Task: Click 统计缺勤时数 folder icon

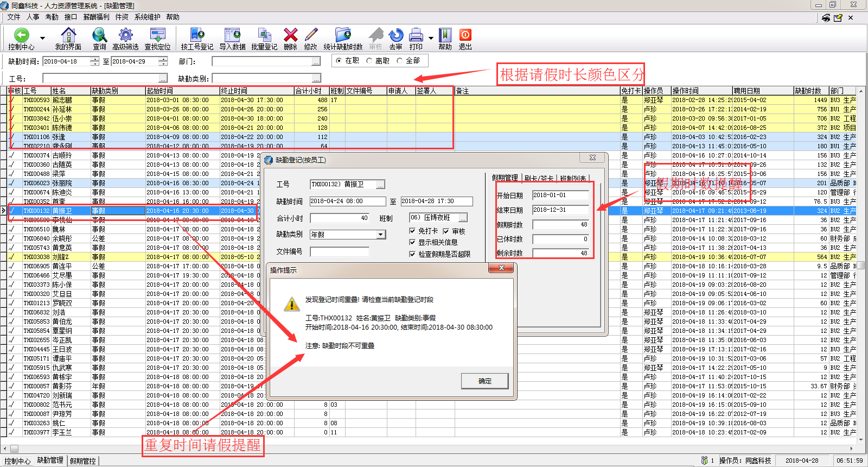Action: [x=343, y=39]
